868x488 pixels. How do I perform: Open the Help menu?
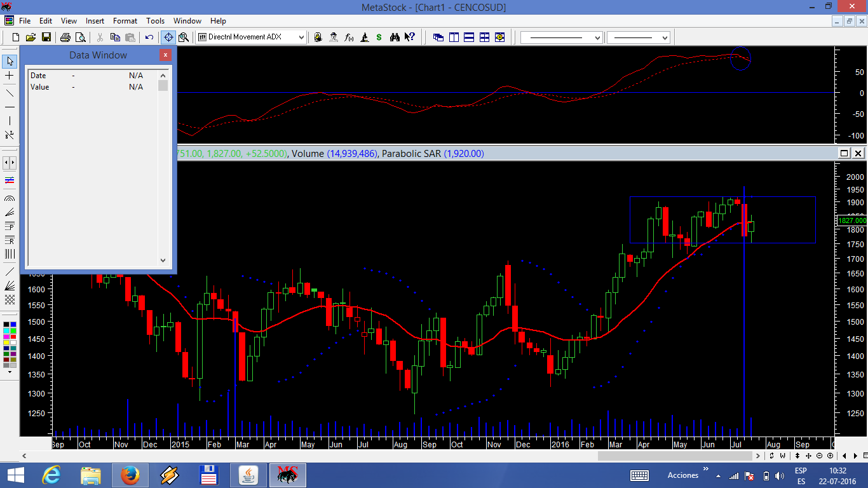218,21
